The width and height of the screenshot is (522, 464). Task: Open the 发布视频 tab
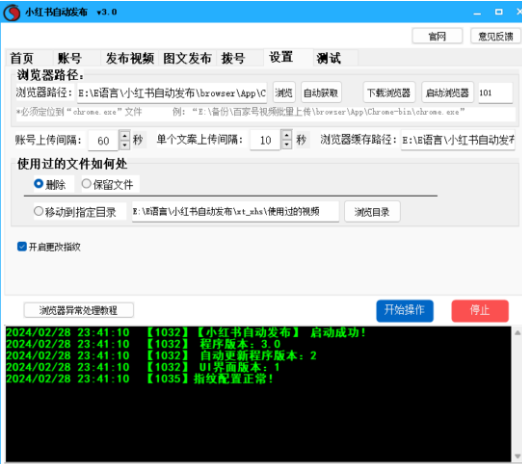[x=130, y=58]
